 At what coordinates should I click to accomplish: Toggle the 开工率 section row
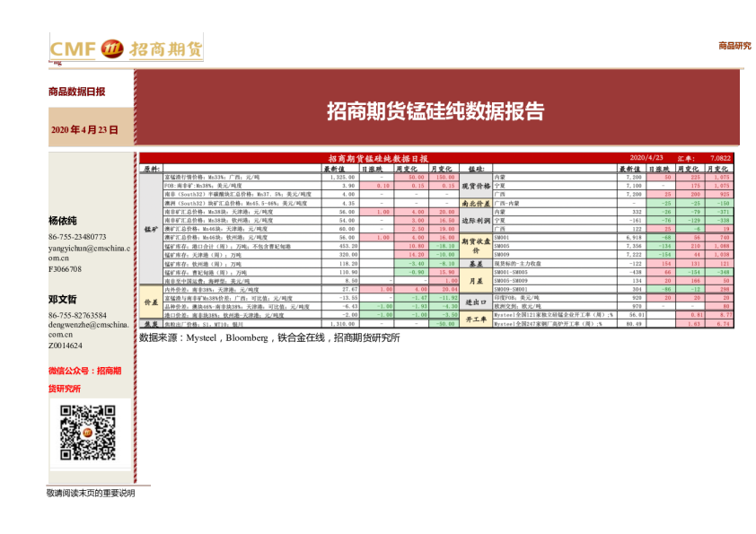tap(474, 320)
